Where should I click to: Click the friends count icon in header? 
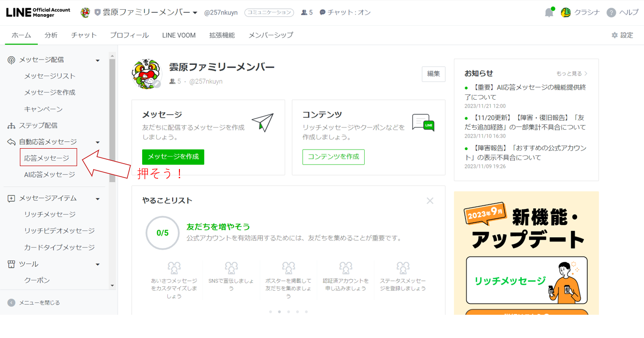(x=304, y=13)
